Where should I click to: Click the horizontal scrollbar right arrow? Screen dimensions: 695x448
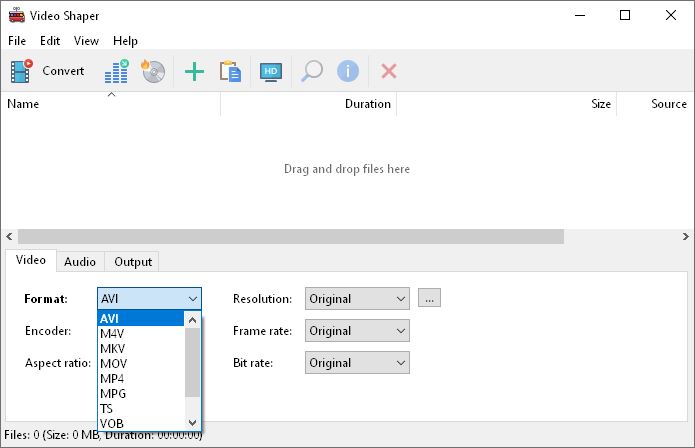pyautogui.click(x=686, y=237)
